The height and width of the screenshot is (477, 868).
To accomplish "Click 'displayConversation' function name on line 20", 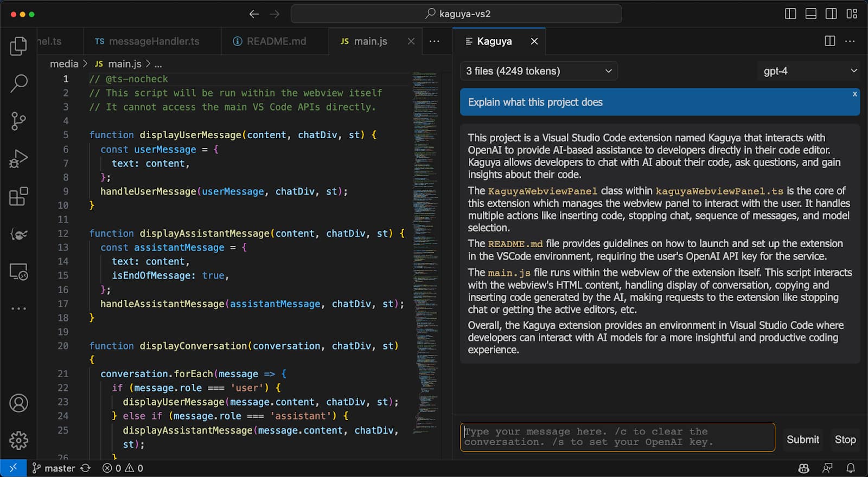I will [x=193, y=346].
